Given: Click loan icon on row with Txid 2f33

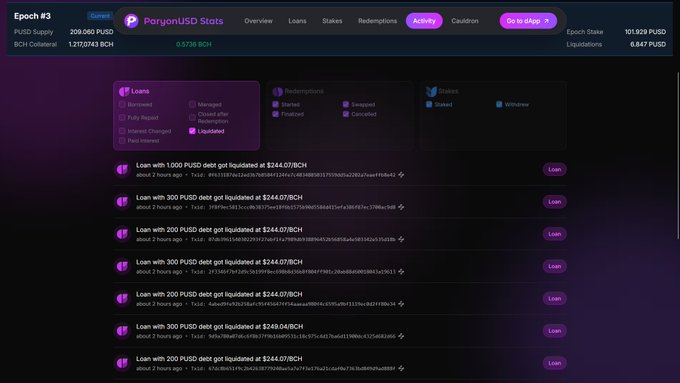Looking at the screenshot, I should click(122, 266).
